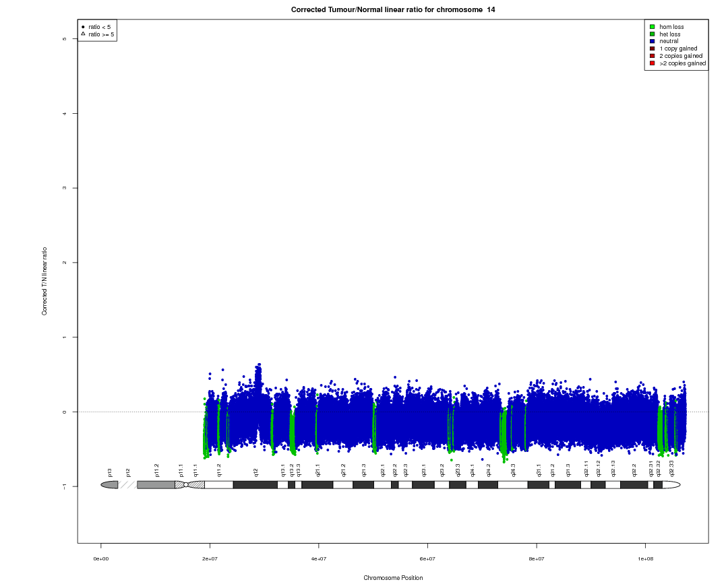
Task: Click the p11.2 cytoband label
Action: tap(157, 471)
